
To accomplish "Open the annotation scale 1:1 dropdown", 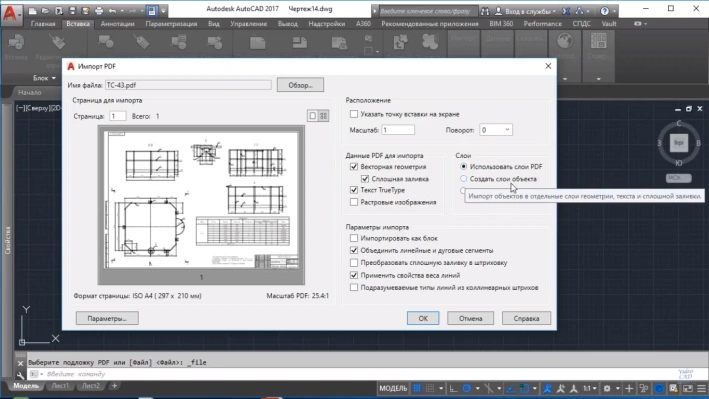I will point(589,388).
